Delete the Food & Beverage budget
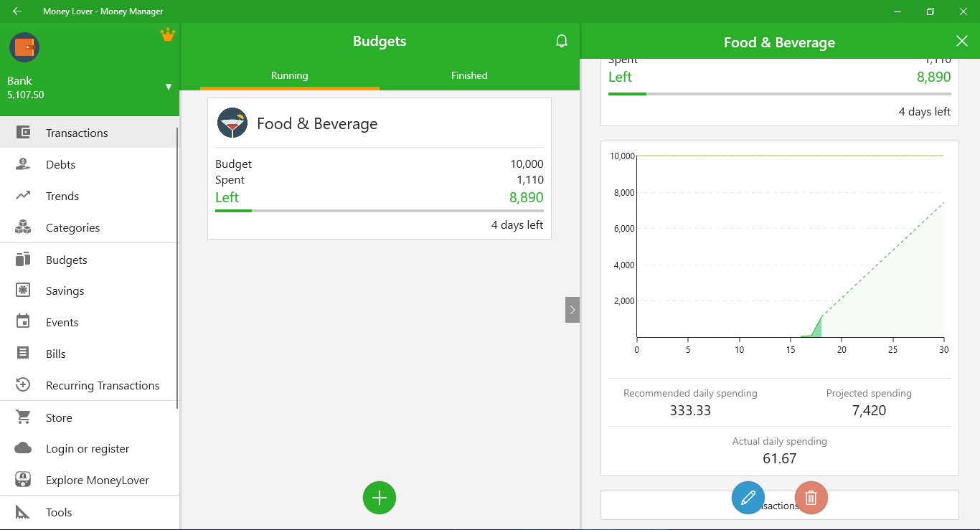 coord(811,497)
